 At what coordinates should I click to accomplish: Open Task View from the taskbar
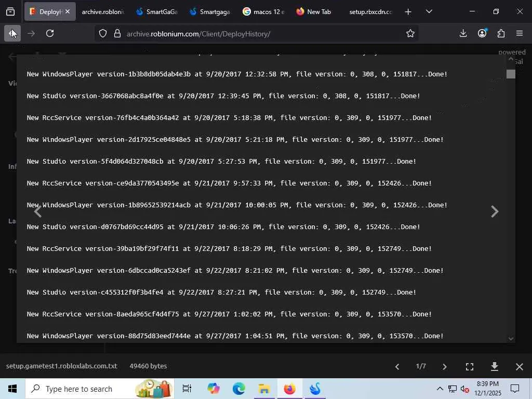(x=187, y=389)
